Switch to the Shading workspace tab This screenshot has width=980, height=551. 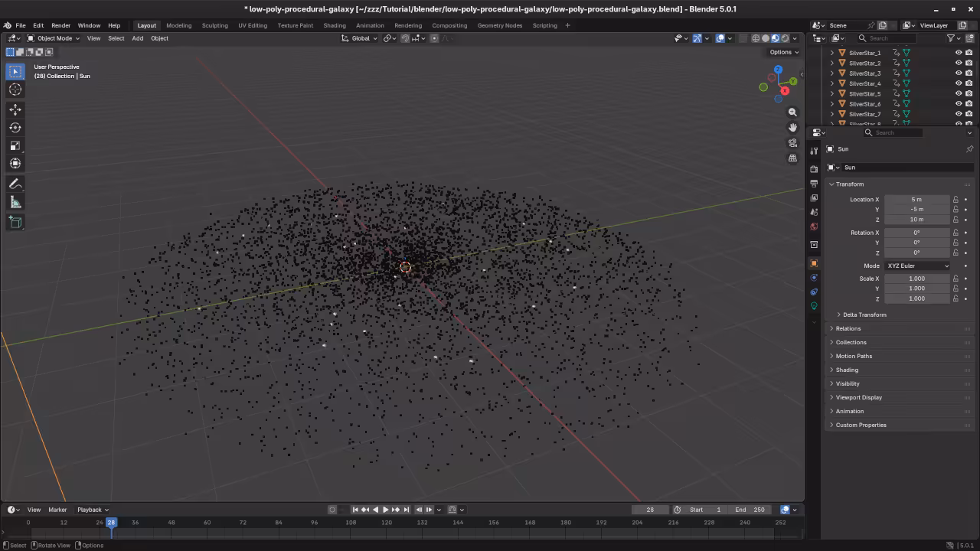[334, 25]
